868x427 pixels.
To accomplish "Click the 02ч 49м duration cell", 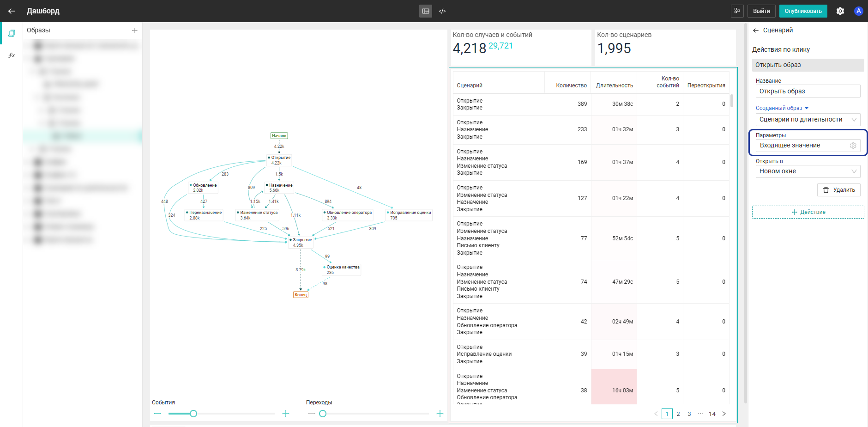I will coord(614,322).
